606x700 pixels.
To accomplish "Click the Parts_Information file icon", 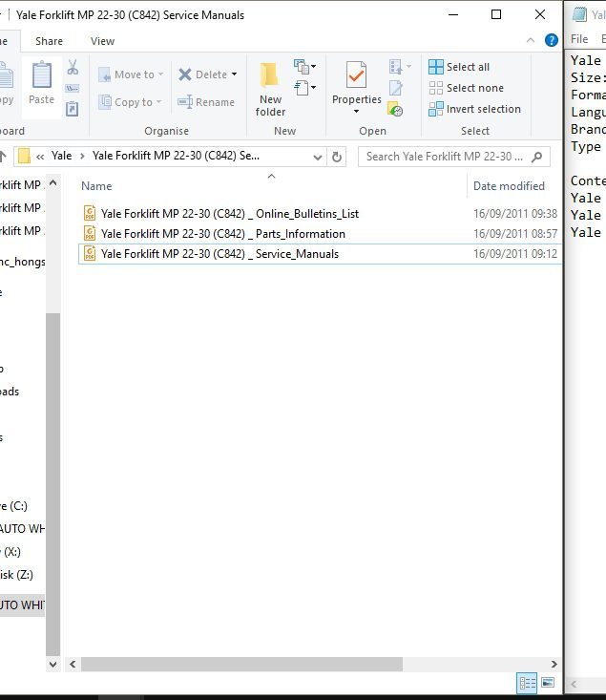I will click(90, 233).
